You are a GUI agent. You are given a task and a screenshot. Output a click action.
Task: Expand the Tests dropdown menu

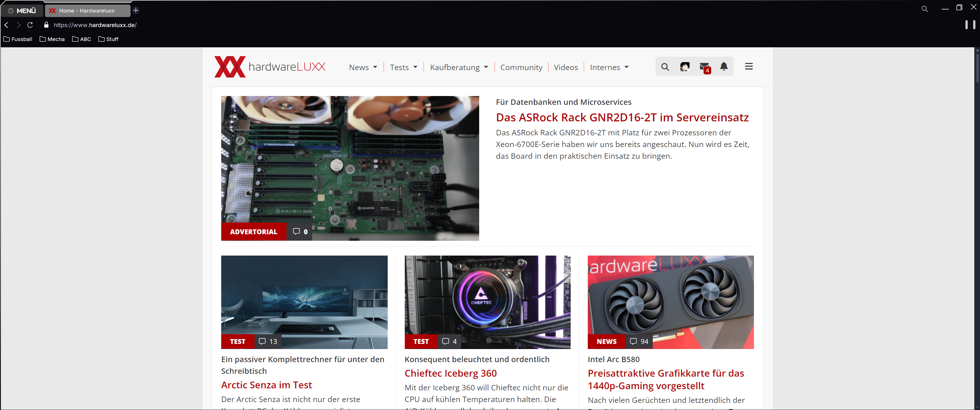pos(404,67)
